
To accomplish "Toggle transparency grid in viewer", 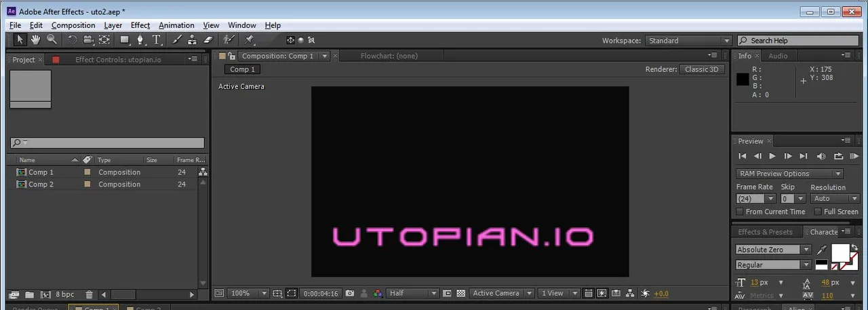I will pyautogui.click(x=461, y=293).
